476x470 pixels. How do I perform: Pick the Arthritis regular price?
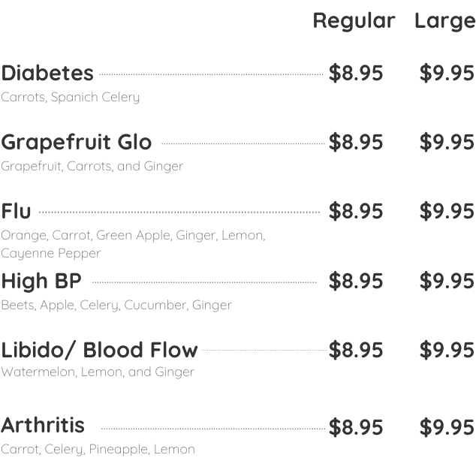(x=356, y=427)
